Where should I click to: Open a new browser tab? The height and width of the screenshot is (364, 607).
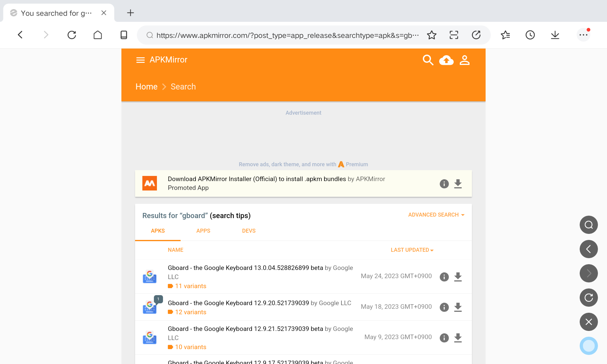click(x=130, y=13)
